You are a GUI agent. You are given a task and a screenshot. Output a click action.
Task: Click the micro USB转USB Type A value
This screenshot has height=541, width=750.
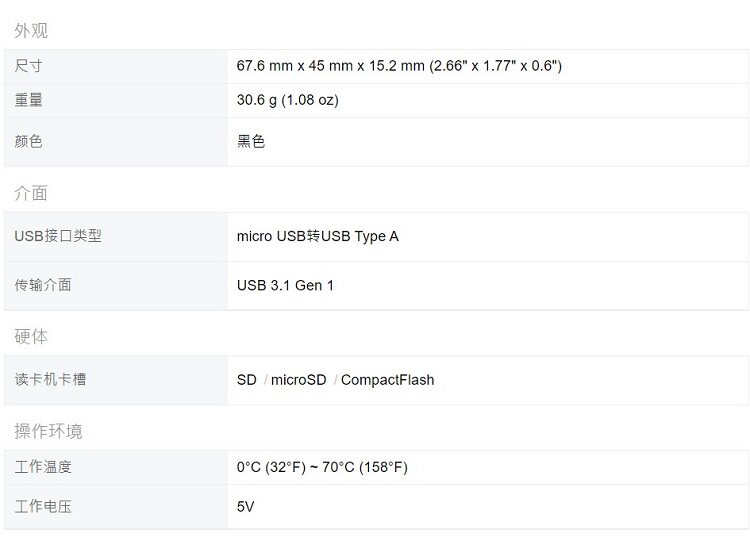coord(318,236)
